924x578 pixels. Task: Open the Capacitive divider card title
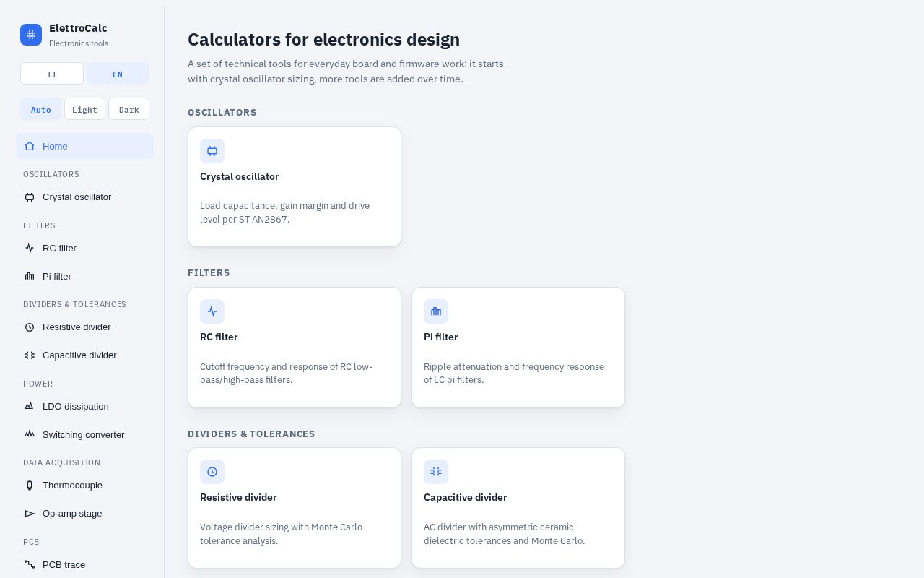pyautogui.click(x=465, y=497)
